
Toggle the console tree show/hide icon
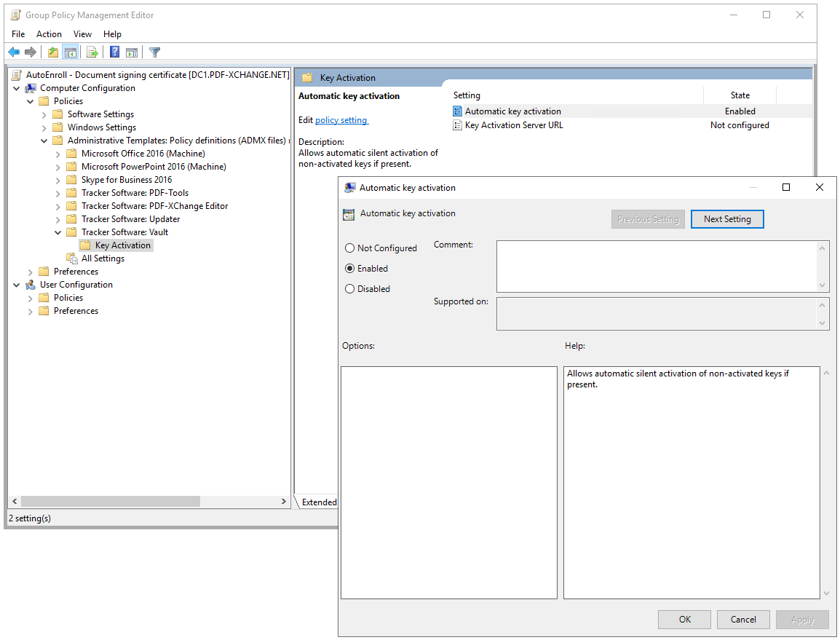70,52
